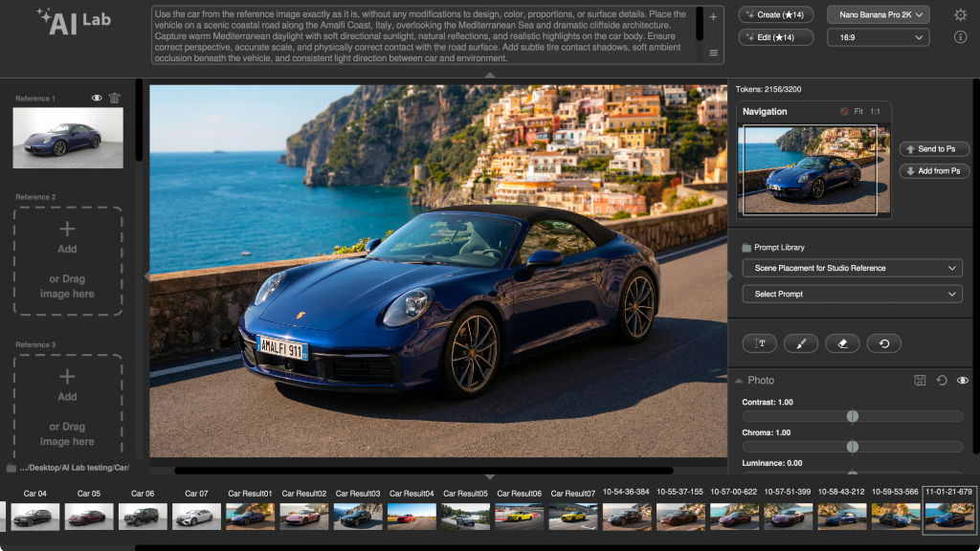The height and width of the screenshot is (551, 980).
Task: Select the brush tool button
Action: click(x=801, y=343)
